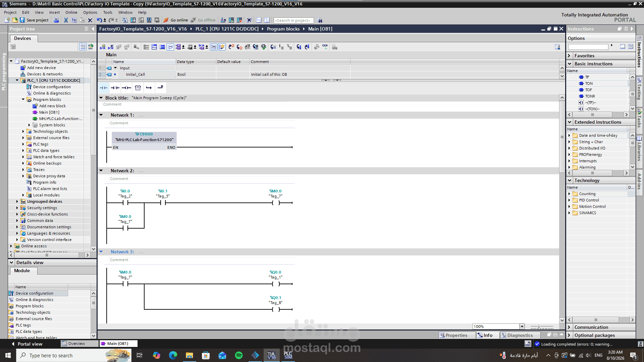Click the Print icon in the main toolbar

click(x=56, y=20)
